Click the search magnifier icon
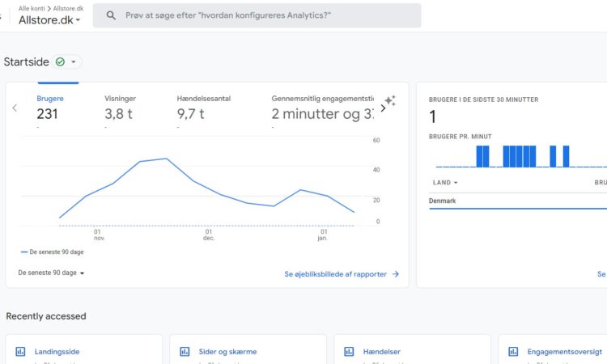The height and width of the screenshot is (364, 607). coord(111,15)
